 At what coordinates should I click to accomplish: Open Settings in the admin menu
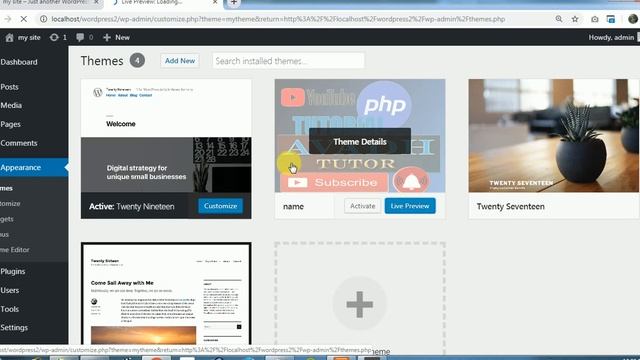pos(14,328)
